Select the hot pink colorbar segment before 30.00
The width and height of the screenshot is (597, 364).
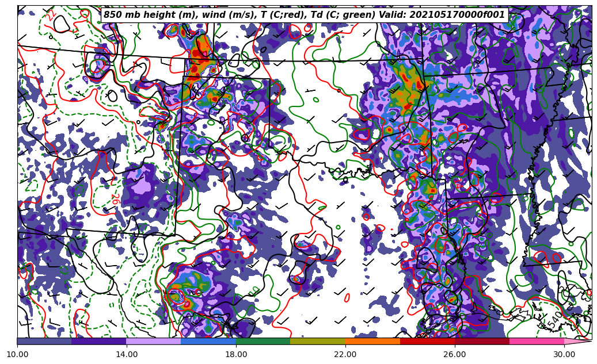pyautogui.click(x=536, y=341)
